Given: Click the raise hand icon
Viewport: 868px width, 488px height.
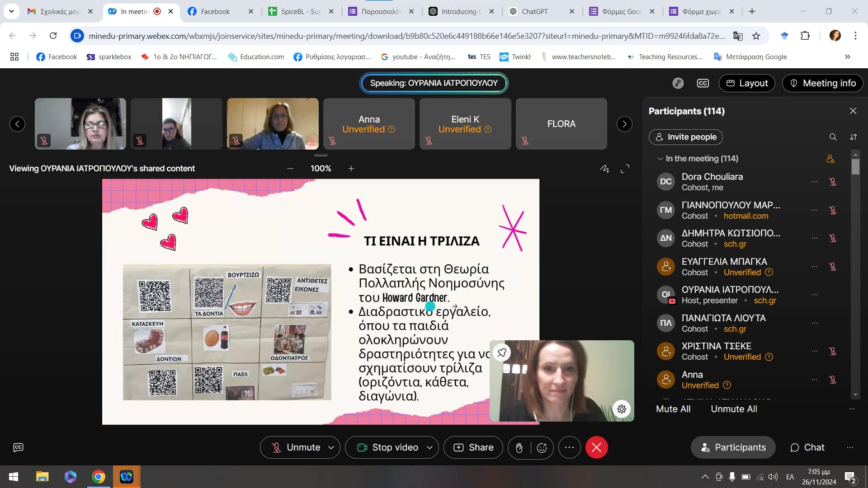Looking at the screenshot, I should 519,447.
